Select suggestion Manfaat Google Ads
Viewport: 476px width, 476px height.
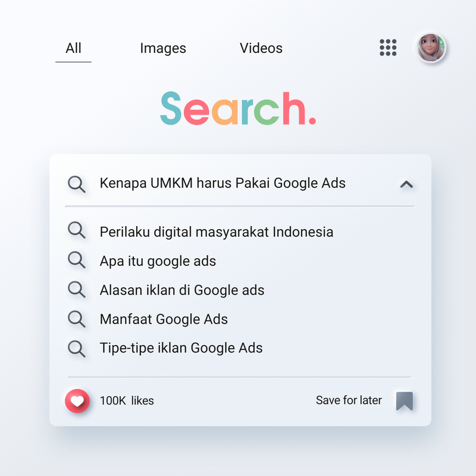(x=164, y=320)
